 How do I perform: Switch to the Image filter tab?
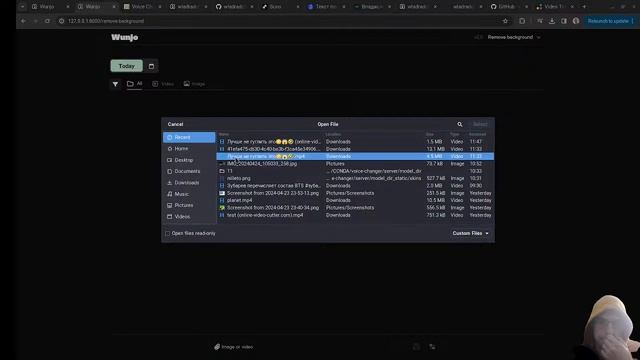194,84
